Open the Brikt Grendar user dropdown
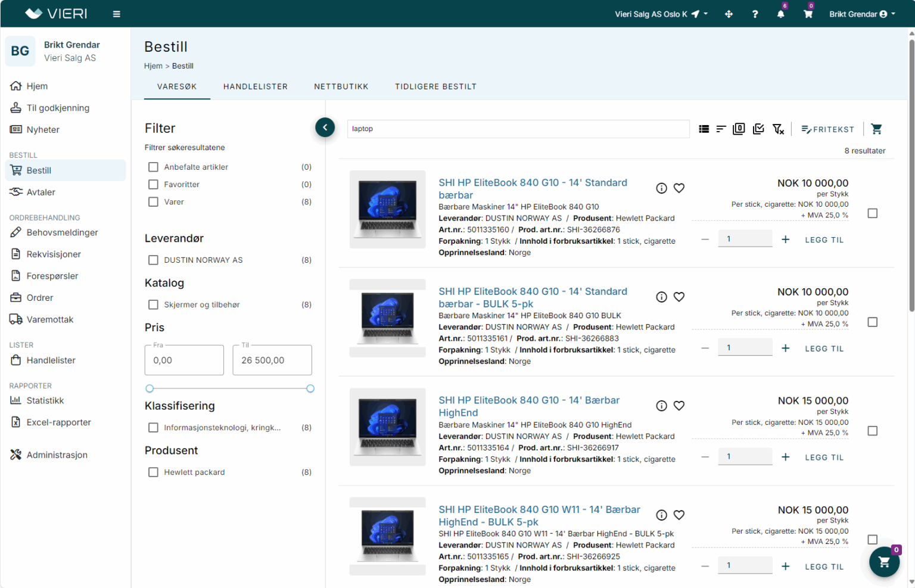Screen dimensions: 915x588 (861, 14)
